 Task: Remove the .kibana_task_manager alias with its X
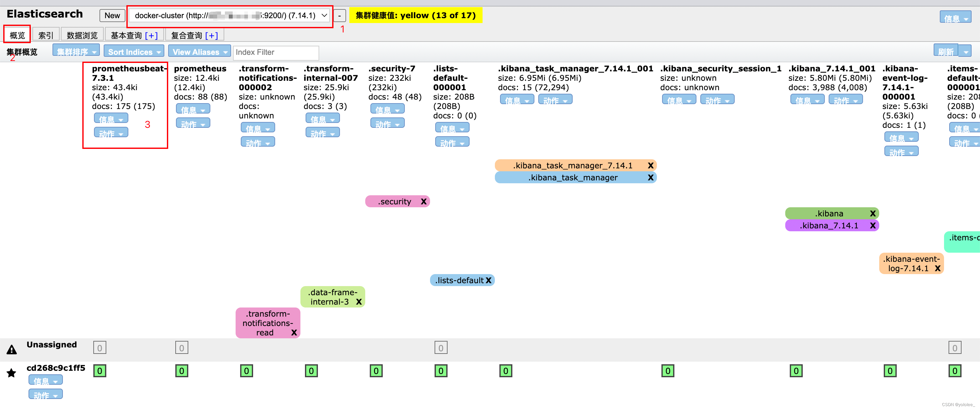point(650,178)
